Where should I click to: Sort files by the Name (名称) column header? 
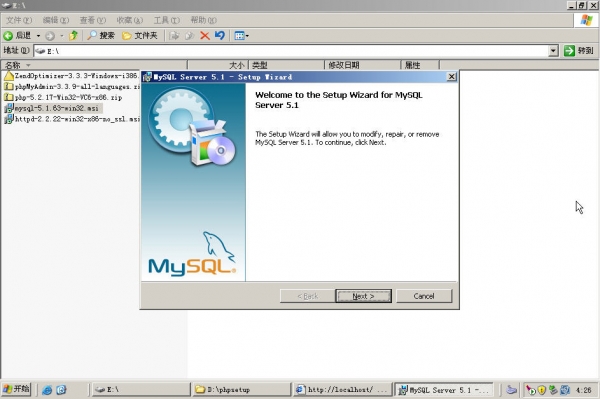(x=94, y=65)
